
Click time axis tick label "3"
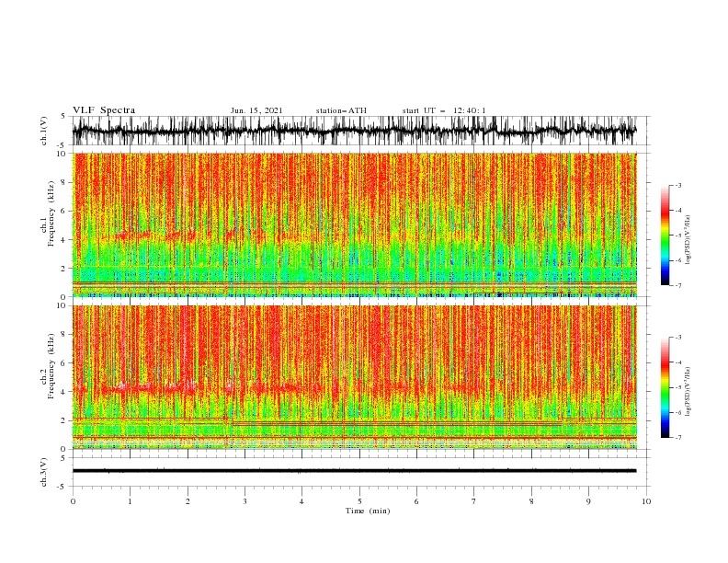coord(245,501)
